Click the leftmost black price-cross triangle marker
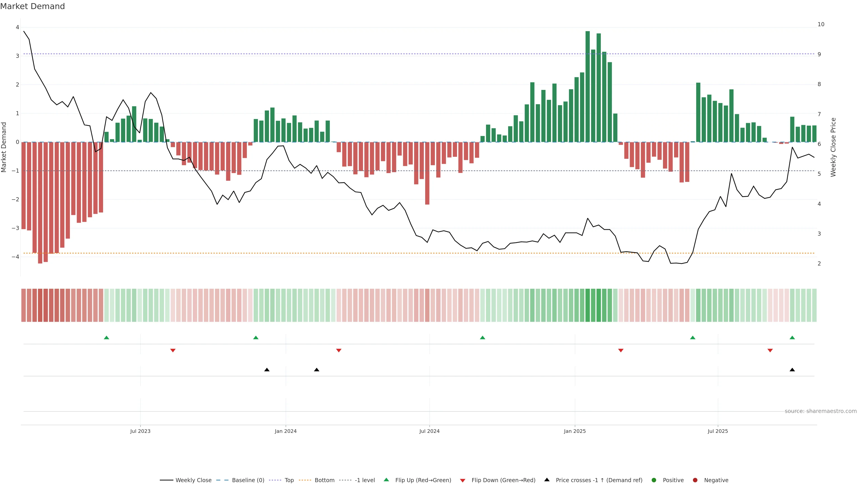Image resolution: width=868 pixels, height=488 pixels. (x=267, y=370)
